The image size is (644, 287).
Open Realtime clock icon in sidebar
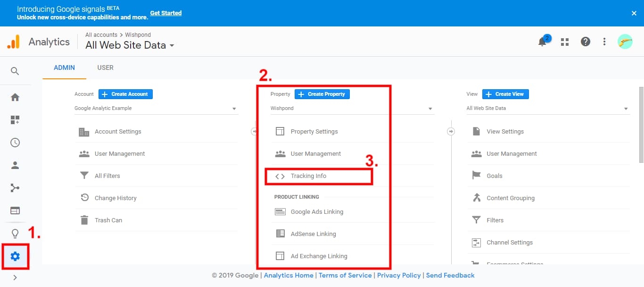[15, 143]
